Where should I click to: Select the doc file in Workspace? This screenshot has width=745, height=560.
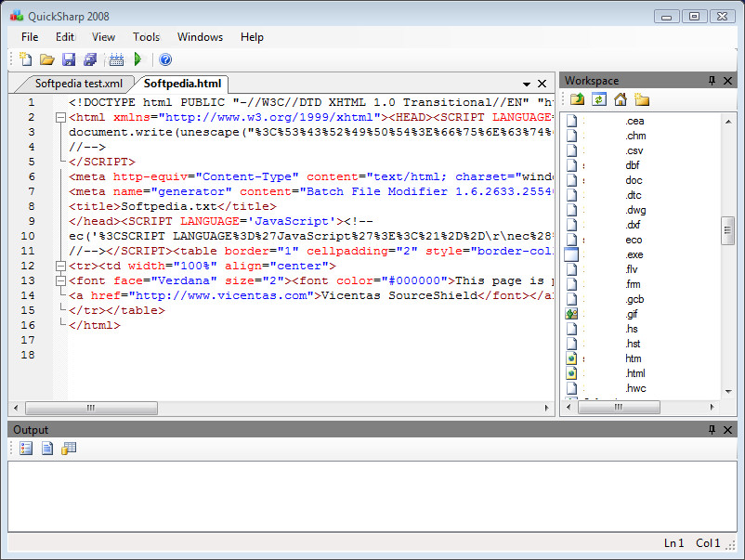click(x=634, y=180)
